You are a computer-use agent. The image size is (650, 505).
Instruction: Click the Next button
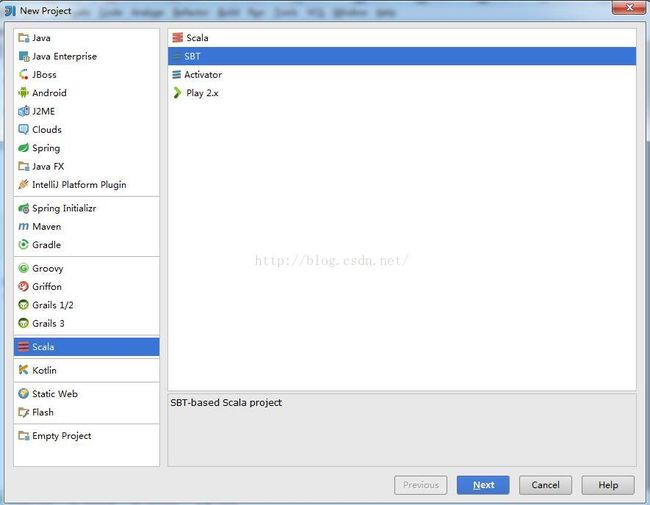tap(483, 485)
